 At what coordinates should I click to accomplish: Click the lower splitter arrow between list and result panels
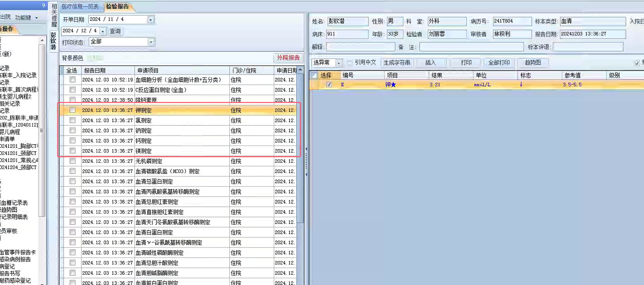306,174
